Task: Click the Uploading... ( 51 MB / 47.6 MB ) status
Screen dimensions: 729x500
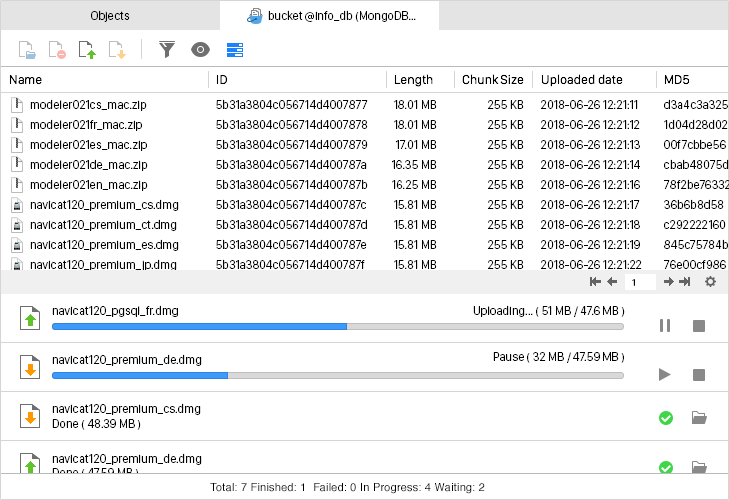Action: 549,311
